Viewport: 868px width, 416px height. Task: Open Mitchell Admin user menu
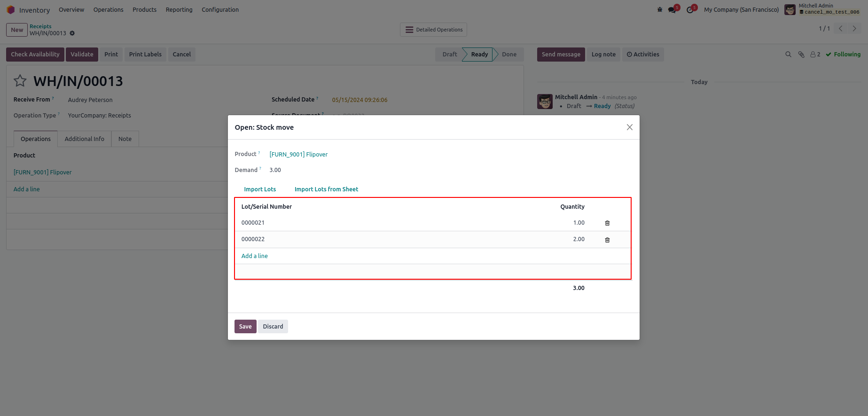pyautogui.click(x=822, y=9)
